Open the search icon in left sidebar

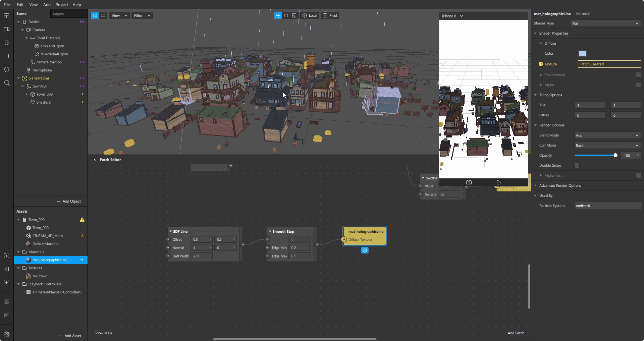[6, 83]
